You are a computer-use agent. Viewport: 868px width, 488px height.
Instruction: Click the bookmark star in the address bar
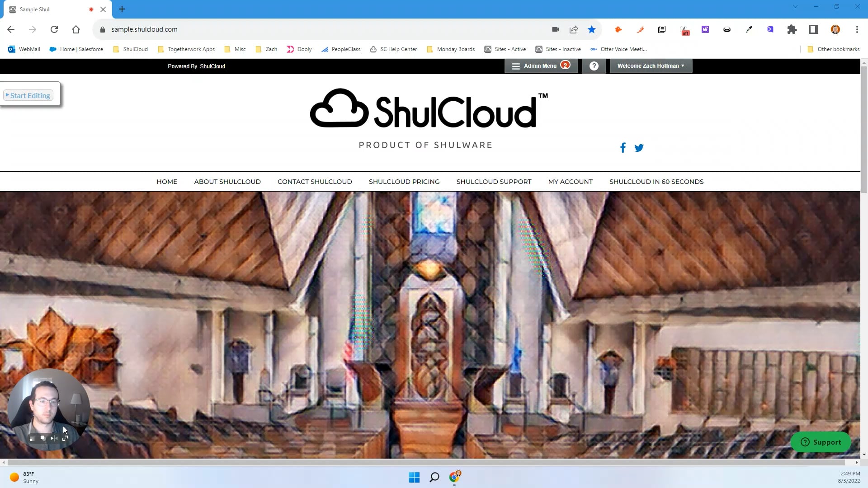pos(591,29)
